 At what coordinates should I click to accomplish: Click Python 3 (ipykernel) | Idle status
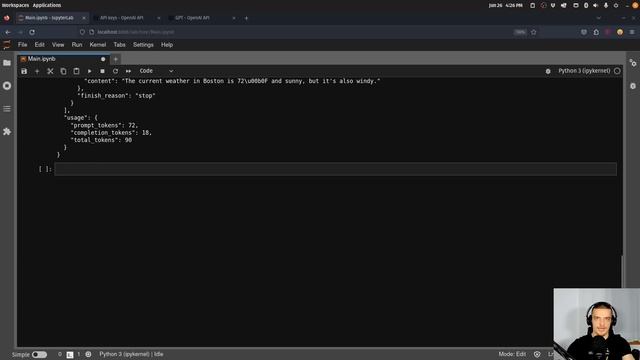click(x=131, y=354)
